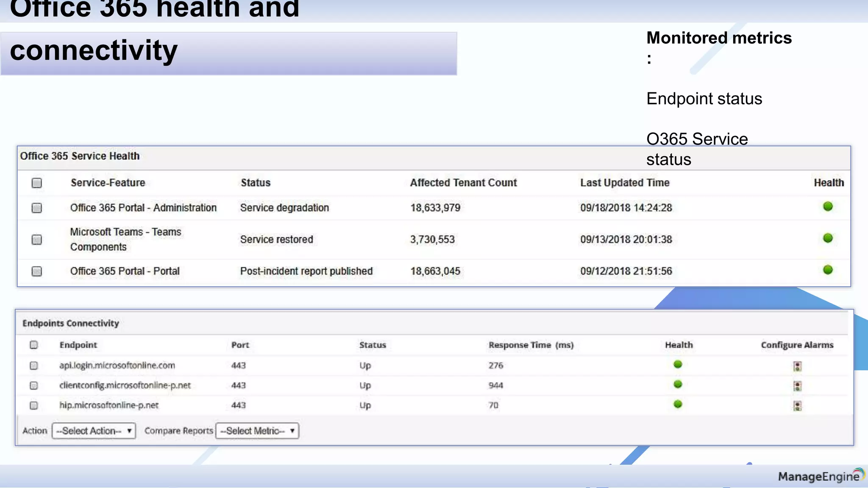Check the clientconfig.microsoftonline-p.net endpoint
868x488 pixels.
pos(34,385)
